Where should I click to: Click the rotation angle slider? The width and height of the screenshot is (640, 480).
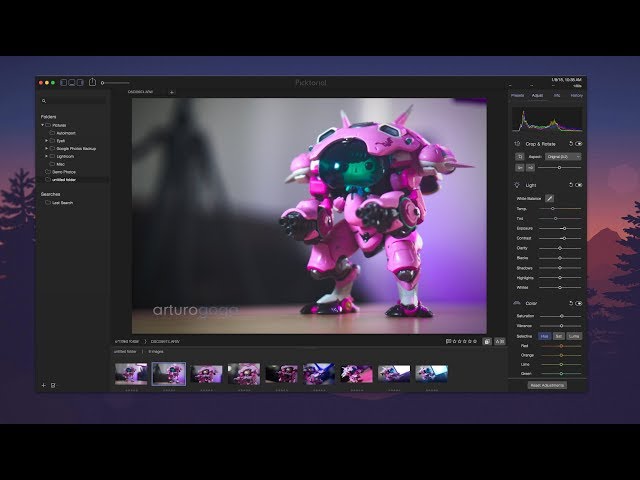pyautogui.click(x=560, y=168)
